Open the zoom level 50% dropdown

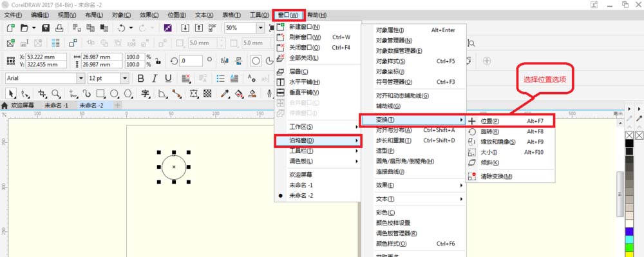(x=260, y=28)
